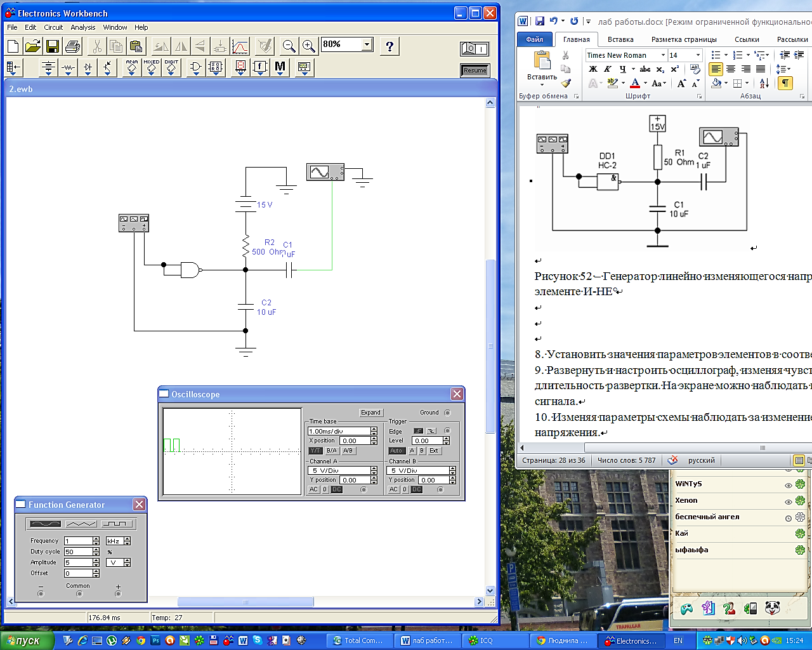Select square wave in Function Generator
The image size is (812, 650).
[x=117, y=524]
